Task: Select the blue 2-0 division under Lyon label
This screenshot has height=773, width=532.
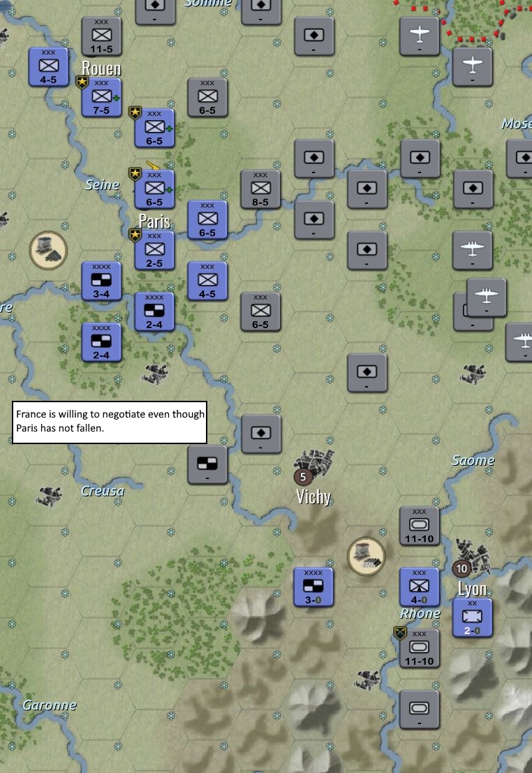Action: tap(473, 618)
